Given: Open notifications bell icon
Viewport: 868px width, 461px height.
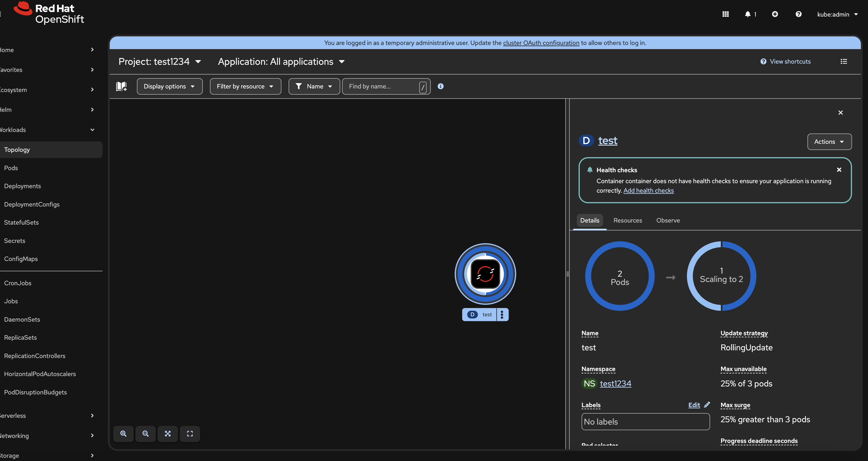Looking at the screenshot, I should pos(748,14).
